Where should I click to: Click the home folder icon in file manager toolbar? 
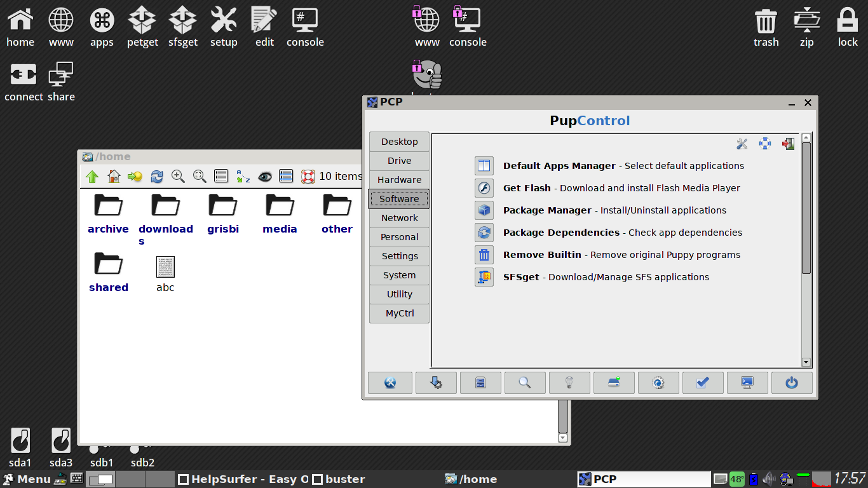[x=114, y=177]
